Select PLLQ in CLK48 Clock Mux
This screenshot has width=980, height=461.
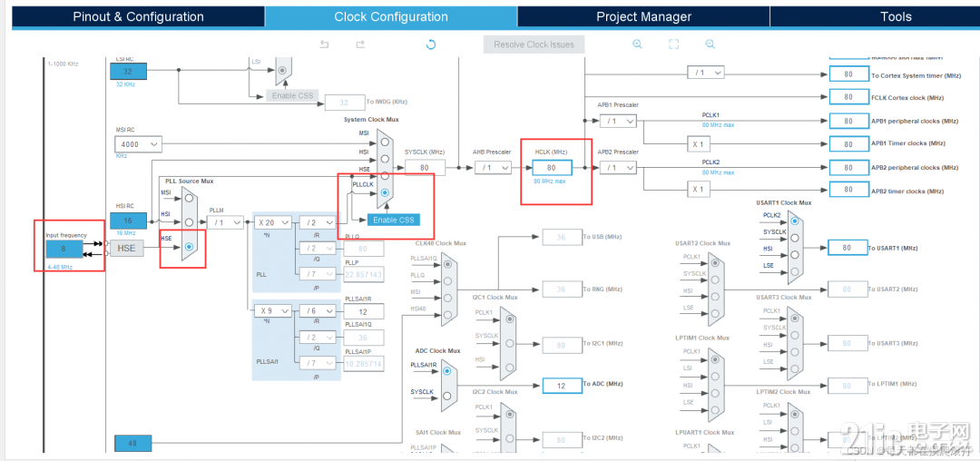[x=446, y=281]
